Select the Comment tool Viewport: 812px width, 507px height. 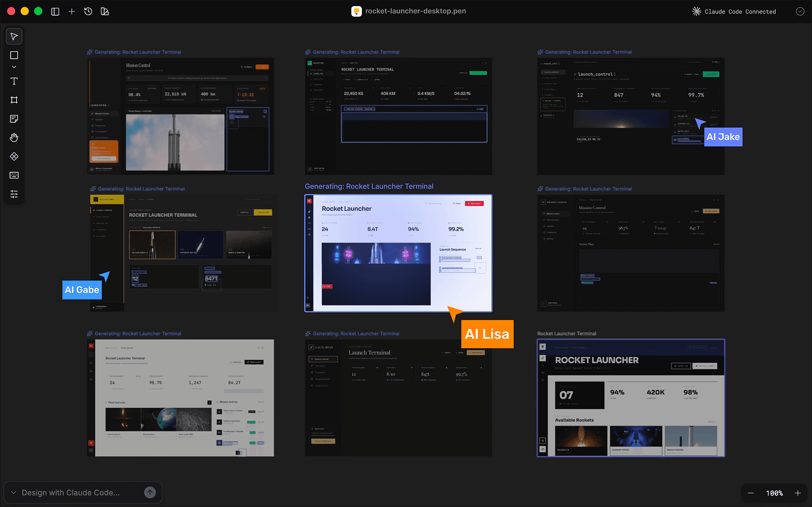13,118
